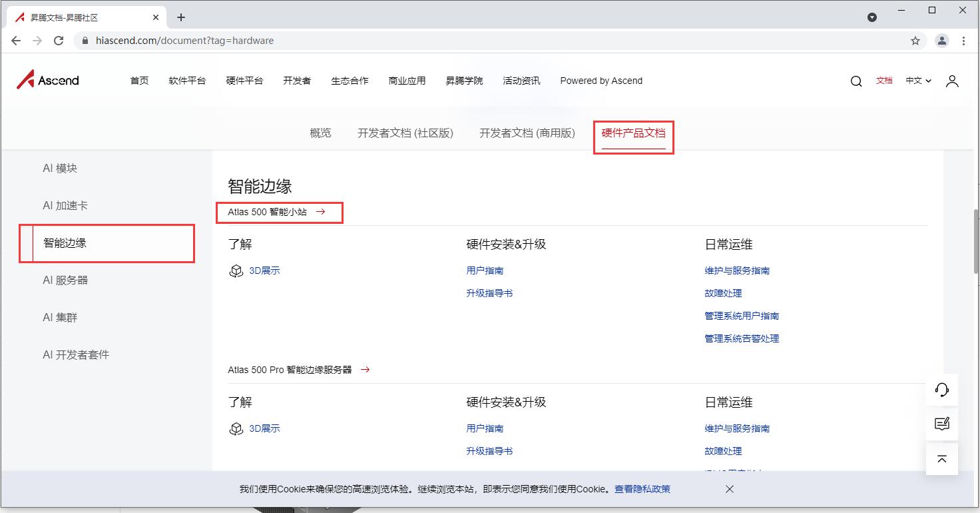Open the user account profile icon

[x=952, y=81]
